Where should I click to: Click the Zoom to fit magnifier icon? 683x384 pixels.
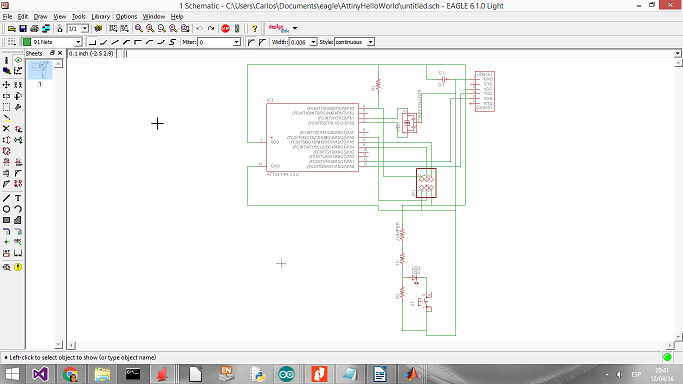[x=139, y=28]
